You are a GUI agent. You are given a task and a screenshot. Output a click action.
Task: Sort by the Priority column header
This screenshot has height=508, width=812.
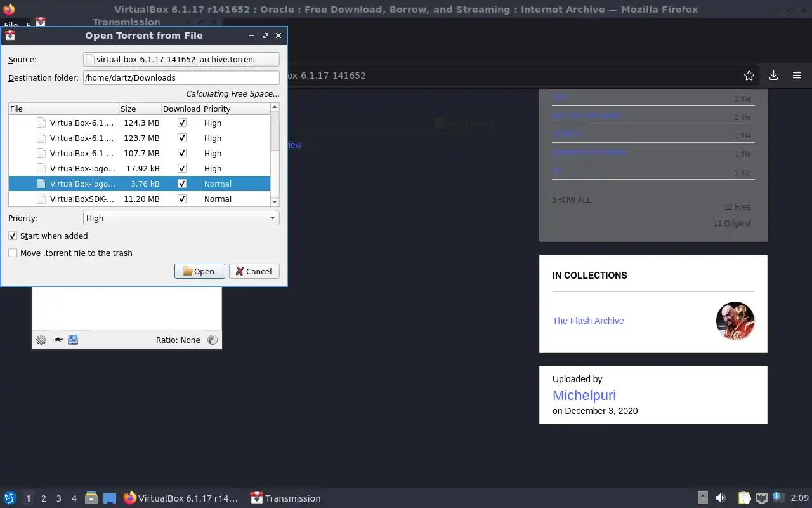pyautogui.click(x=236, y=109)
